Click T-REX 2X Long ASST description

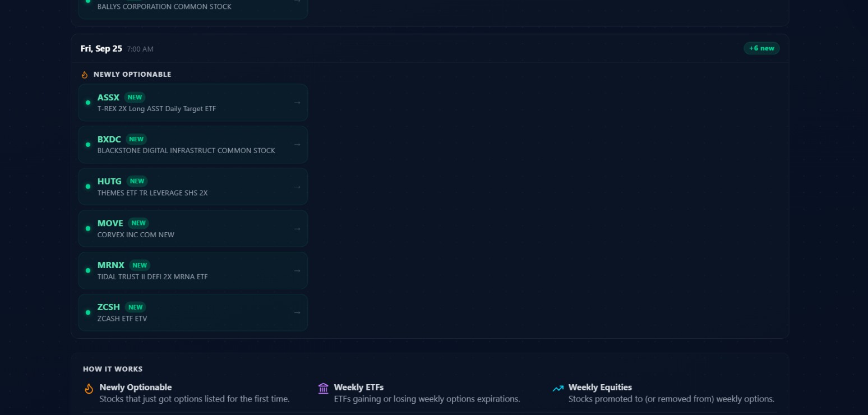tap(156, 109)
